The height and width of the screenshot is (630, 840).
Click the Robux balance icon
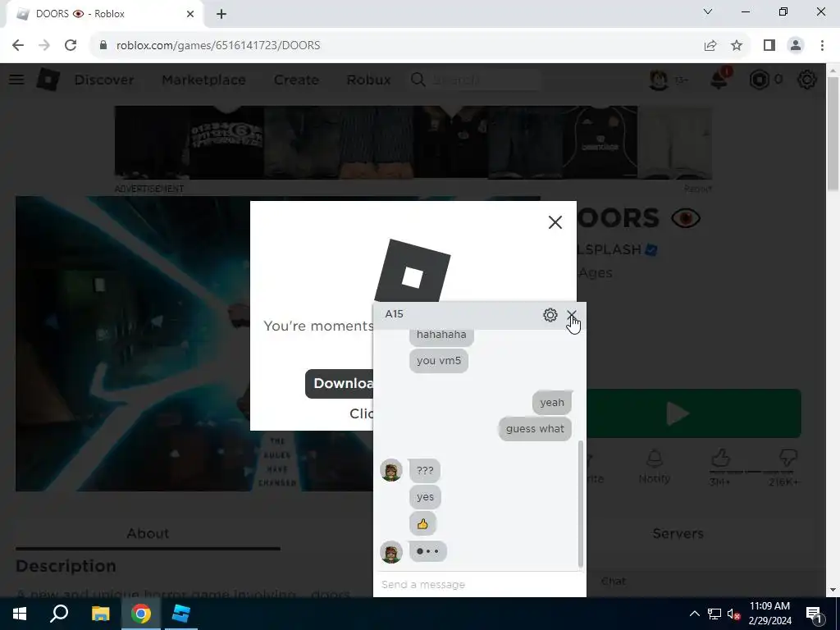click(759, 80)
